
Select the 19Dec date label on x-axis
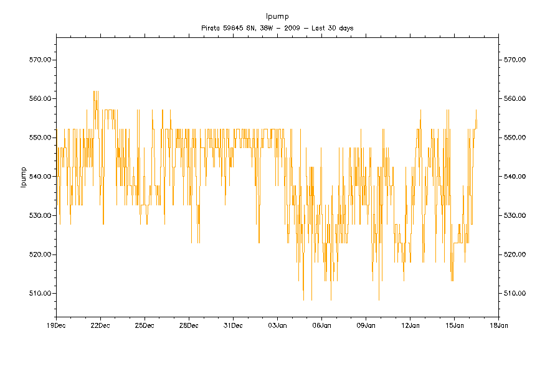click(55, 325)
